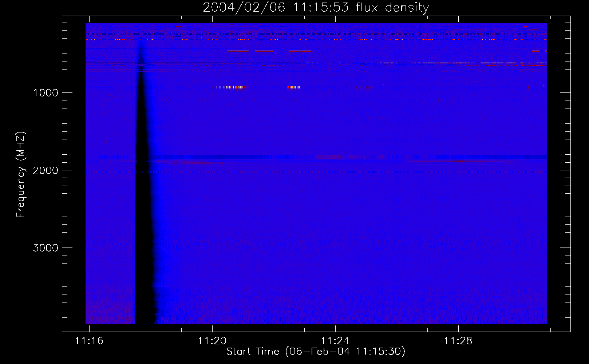
Task: Click the Start Time (06-Feb-04 11:15:30) label
Action: [x=316, y=352]
